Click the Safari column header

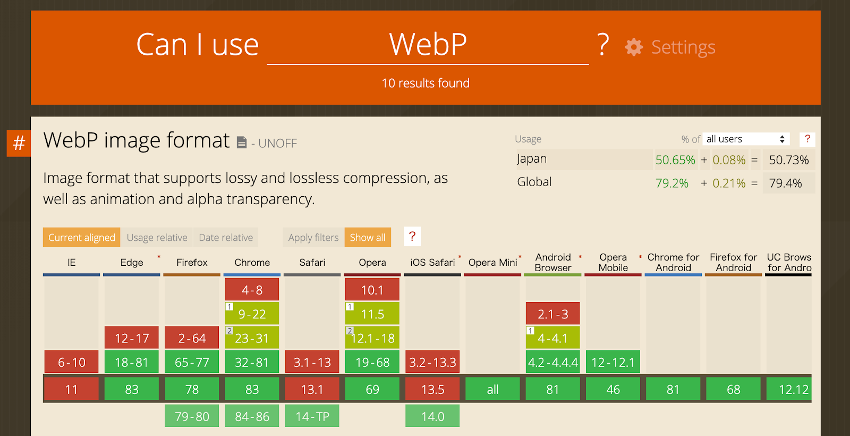click(312, 263)
